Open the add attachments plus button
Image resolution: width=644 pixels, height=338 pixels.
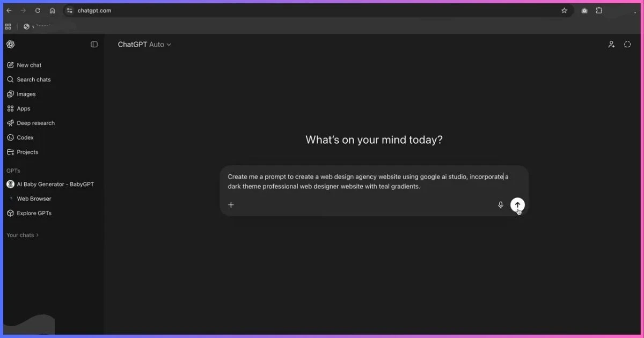click(231, 205)
